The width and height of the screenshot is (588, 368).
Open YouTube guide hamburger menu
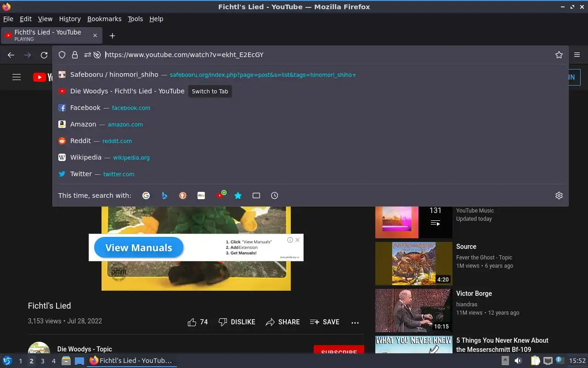[17, 77]
